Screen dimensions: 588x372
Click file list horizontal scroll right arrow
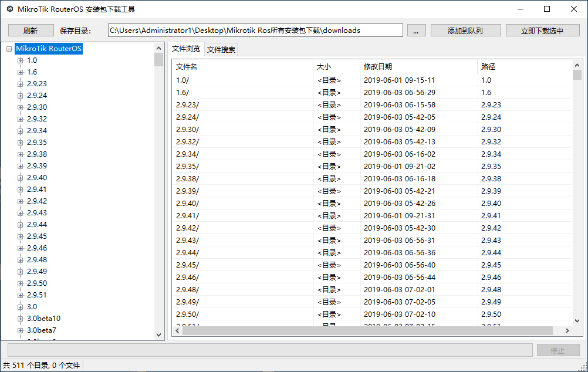567,331
